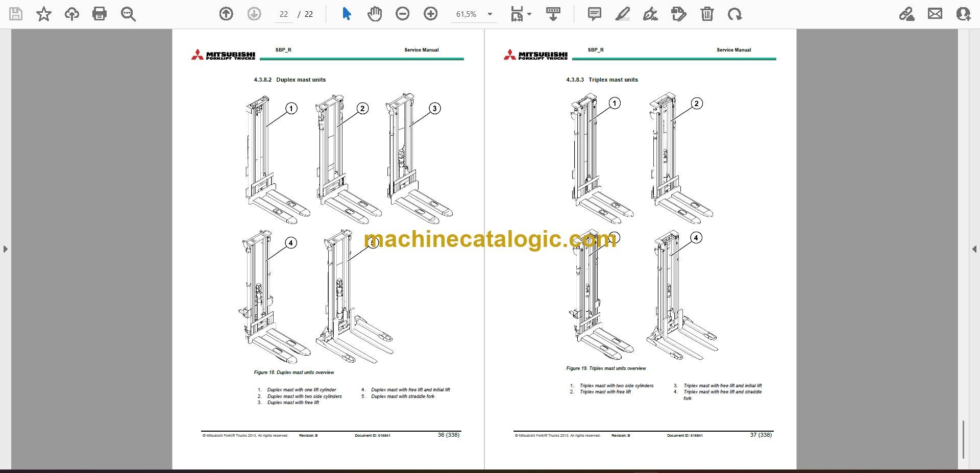Click the Duplex mast units heading

(x=289, y=80)
